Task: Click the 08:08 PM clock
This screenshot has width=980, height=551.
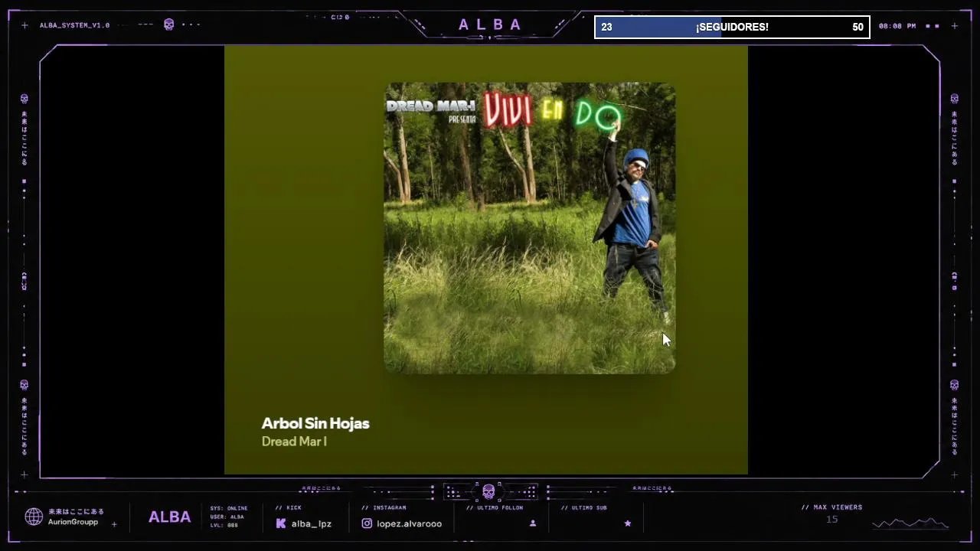Action: (897, 26)
